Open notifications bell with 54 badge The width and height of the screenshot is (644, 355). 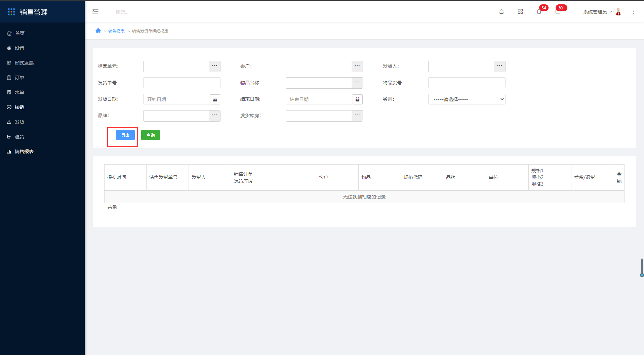coord(539,12)
